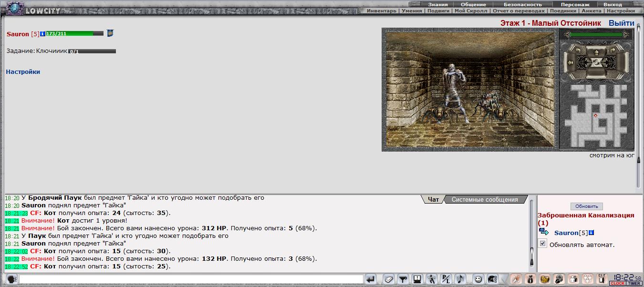Click the two-persons friends icon

coord(574,279)
